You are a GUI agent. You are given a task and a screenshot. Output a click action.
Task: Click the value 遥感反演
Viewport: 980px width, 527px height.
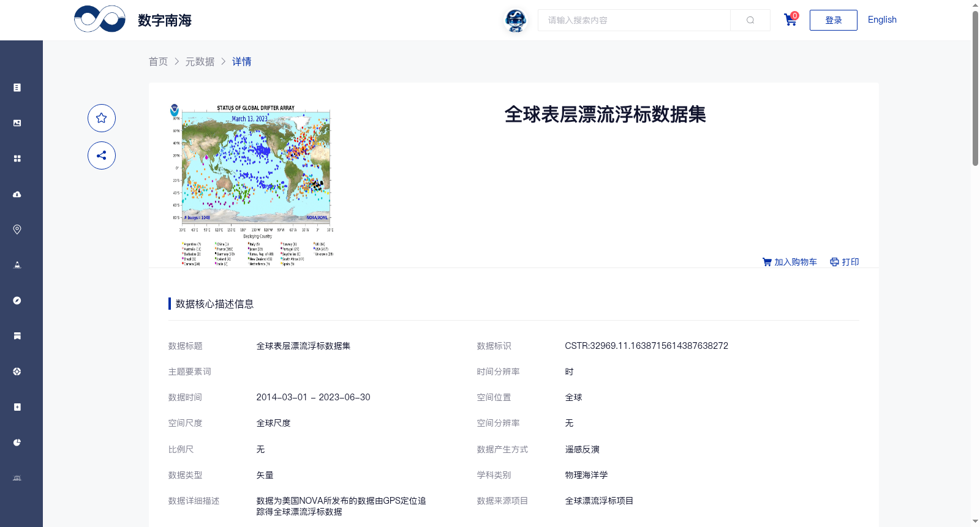(582, 449)
